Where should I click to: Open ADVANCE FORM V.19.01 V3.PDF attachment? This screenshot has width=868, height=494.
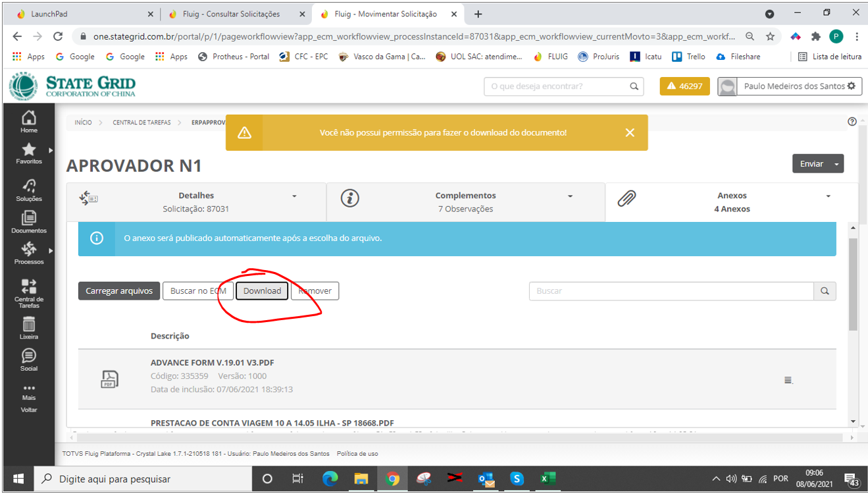coord(213,363)
